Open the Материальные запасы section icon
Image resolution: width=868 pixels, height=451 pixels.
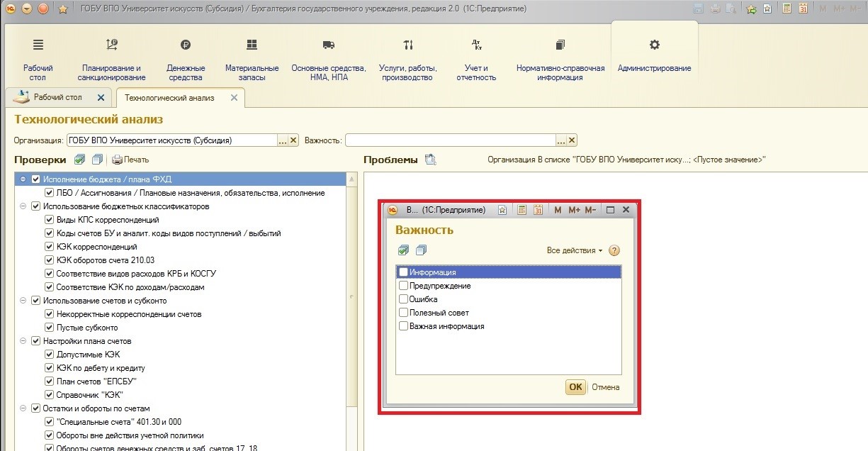click(252, 45)
